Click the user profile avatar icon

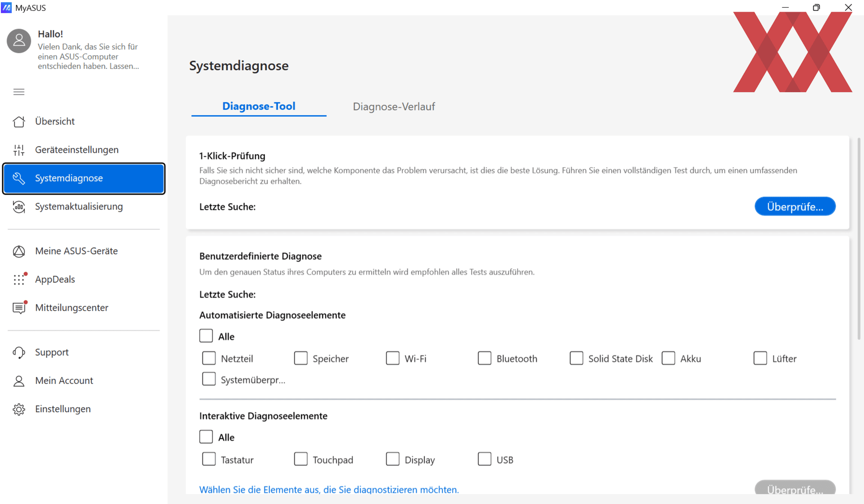(x=19, y=41)
